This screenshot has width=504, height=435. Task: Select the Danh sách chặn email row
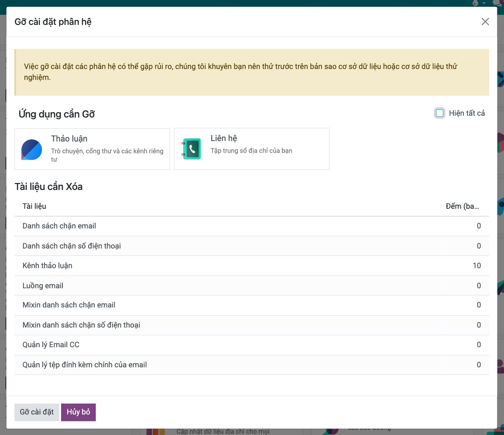tap(252, 226)
